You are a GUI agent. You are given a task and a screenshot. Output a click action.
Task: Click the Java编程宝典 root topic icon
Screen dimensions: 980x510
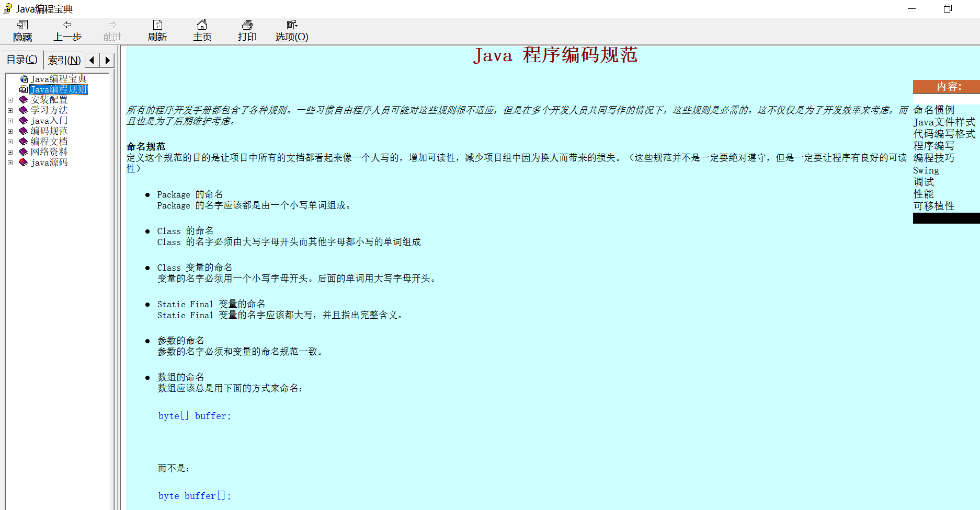(24, 79)
